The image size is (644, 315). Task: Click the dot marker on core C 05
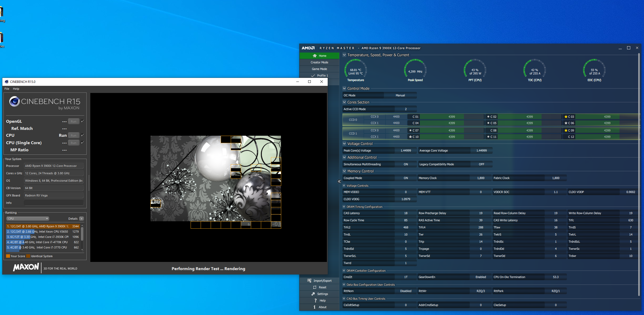click(488, 123)
